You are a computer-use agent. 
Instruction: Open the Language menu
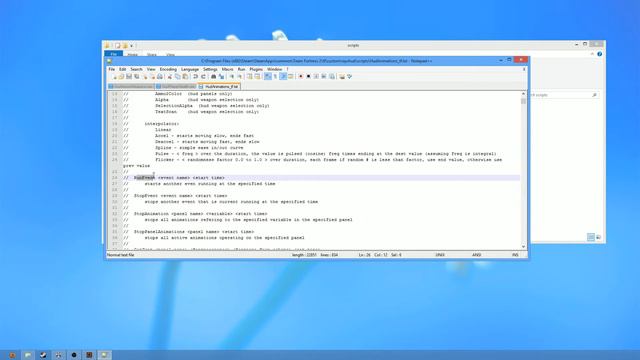tap(190, 69)
